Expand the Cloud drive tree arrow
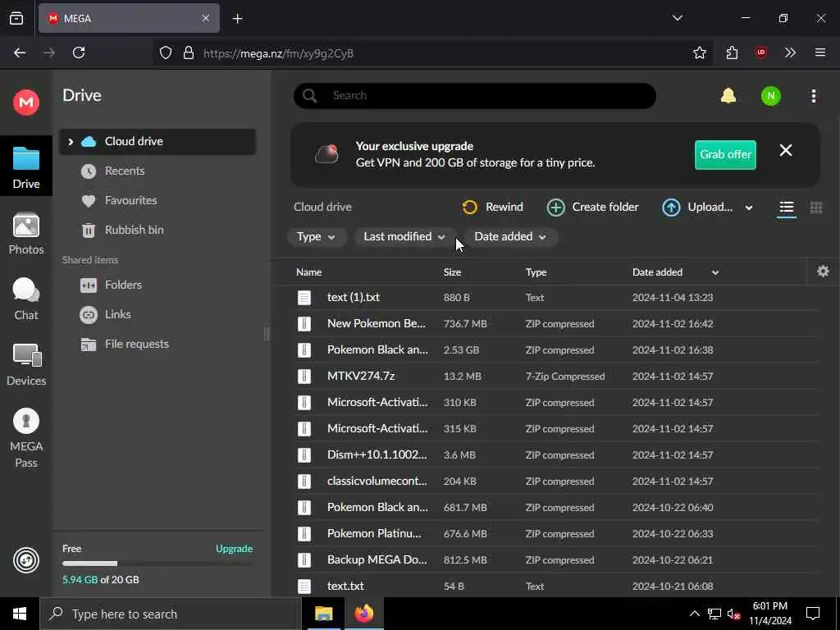Viewport: 840px width, 630px height. 71,141
